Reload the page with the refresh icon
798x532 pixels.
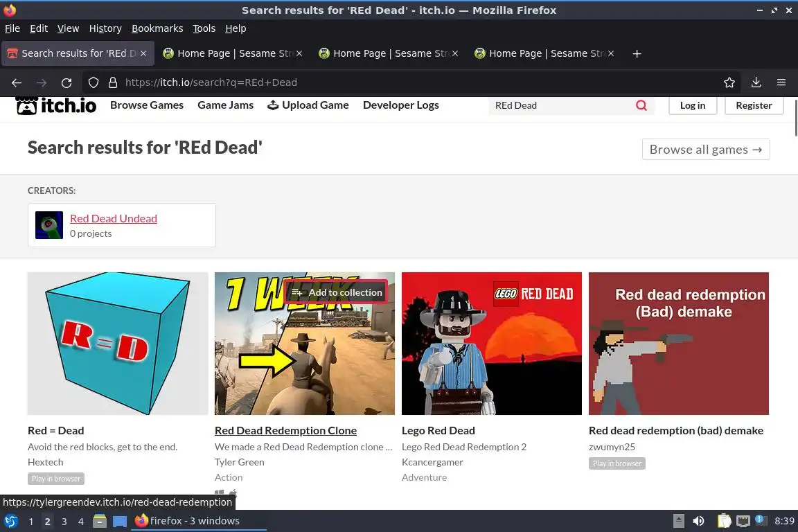pyautogui.click(x=66, y=82)
